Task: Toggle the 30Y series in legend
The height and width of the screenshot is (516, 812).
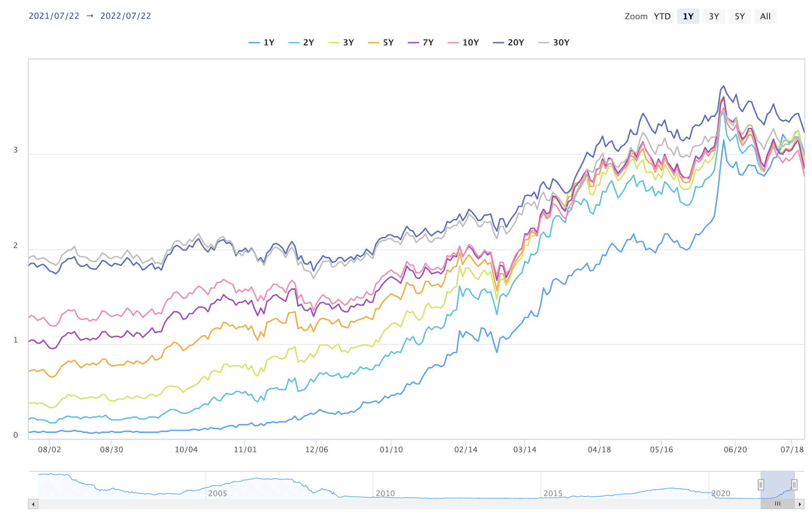Action: (554, 43)
